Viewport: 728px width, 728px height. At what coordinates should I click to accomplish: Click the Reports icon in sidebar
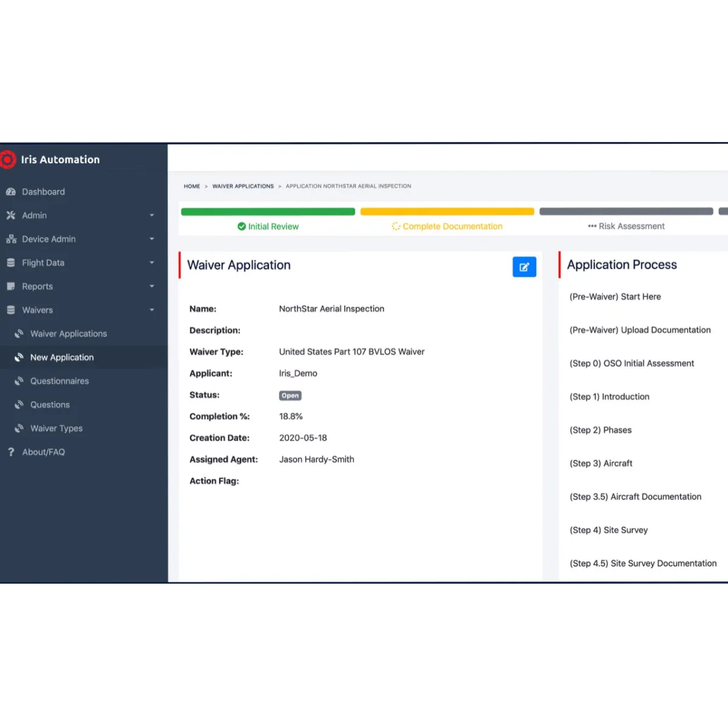(11, 286)
